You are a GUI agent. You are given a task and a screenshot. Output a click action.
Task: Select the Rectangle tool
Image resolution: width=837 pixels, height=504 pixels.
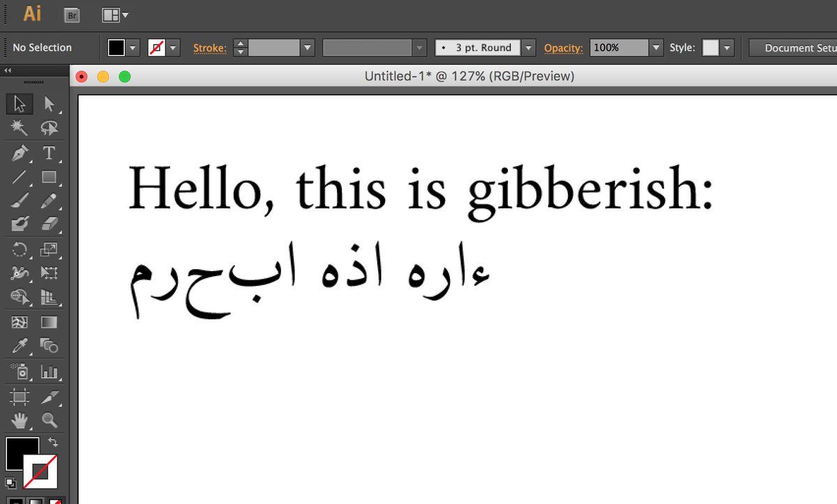(x=49, y=177)
